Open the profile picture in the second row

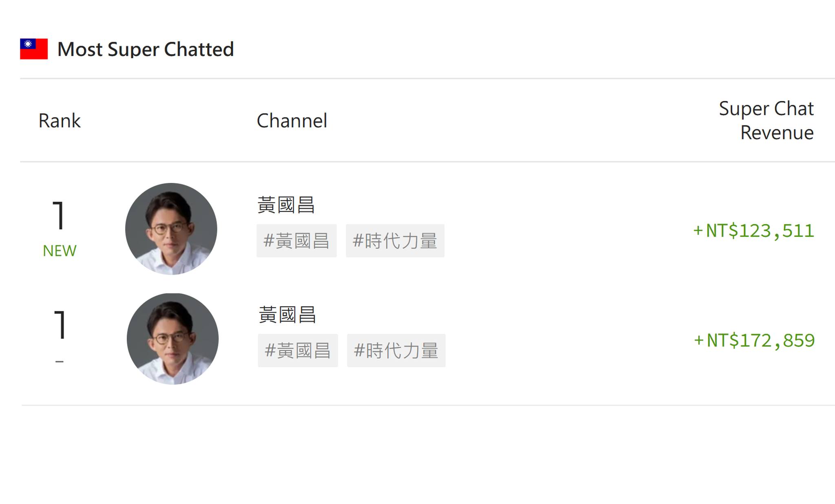pyautogui.click(x=172, y=339)
